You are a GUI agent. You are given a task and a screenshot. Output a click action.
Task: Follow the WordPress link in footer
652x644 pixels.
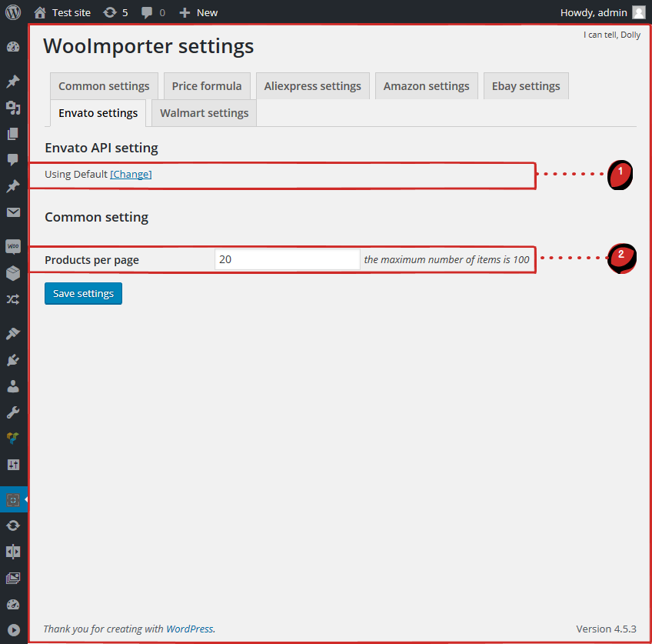coord(190,629)
